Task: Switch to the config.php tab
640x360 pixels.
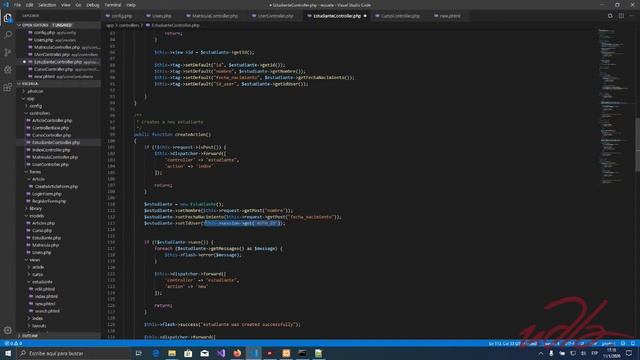Action: tap(122, 16)
